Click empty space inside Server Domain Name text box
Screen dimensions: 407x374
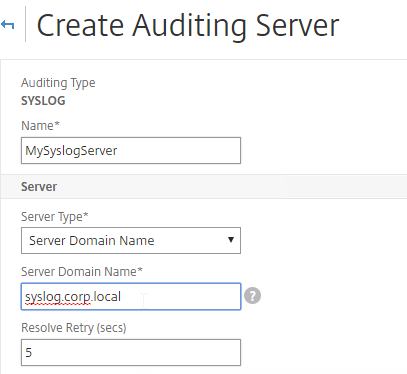pos(180,296)
